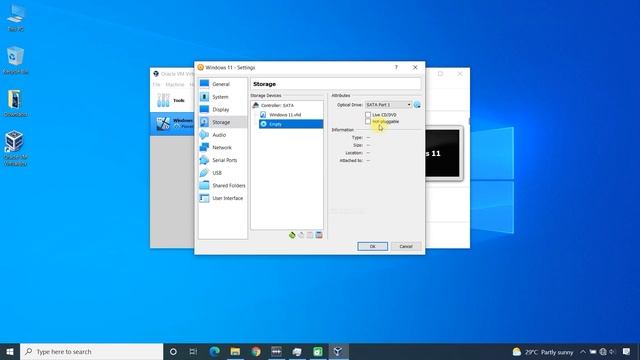The image size is (640, 360).
Task: Open This PC desktop icon
Action: (x=16, y=18)
